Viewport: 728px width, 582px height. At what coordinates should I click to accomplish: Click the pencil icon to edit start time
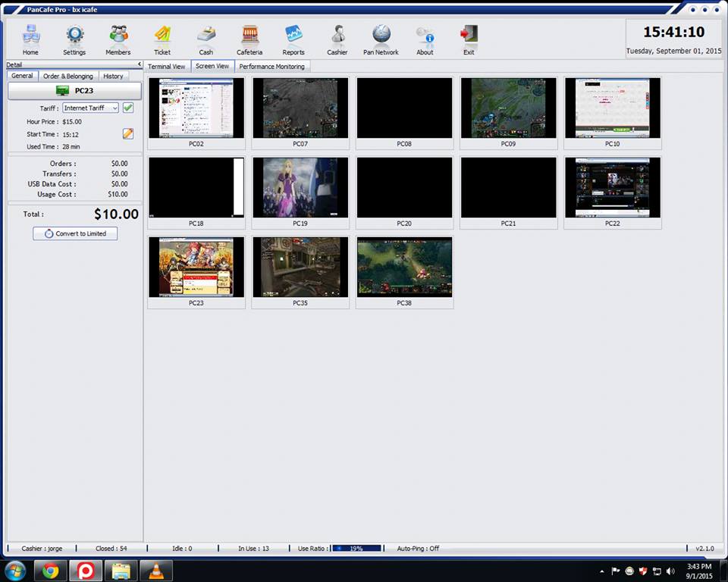[127, 133]
